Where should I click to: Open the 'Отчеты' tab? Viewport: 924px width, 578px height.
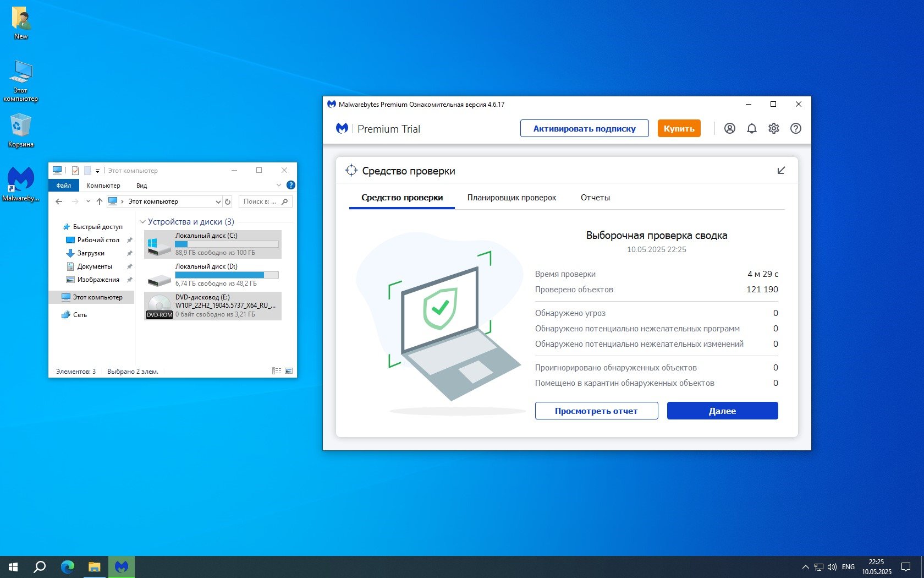tap(595, 198)
